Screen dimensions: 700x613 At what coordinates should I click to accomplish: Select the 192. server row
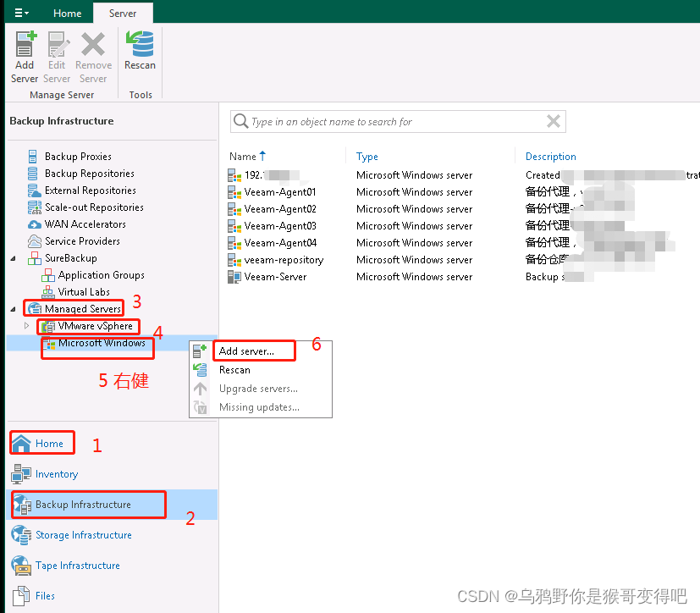463,175
